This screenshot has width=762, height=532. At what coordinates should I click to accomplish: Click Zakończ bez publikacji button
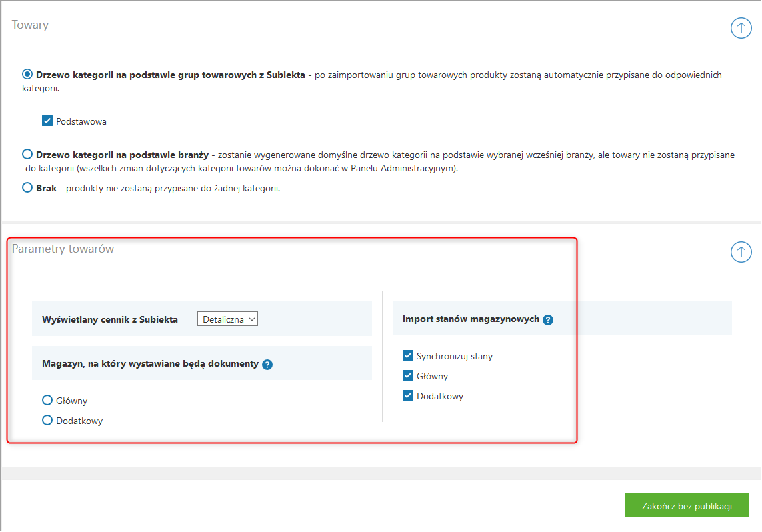687,506
